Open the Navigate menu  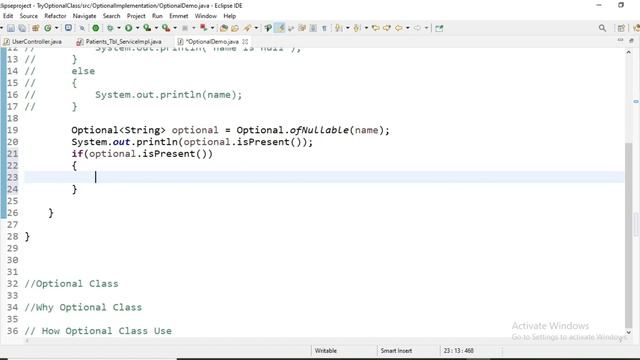(84, 16)
